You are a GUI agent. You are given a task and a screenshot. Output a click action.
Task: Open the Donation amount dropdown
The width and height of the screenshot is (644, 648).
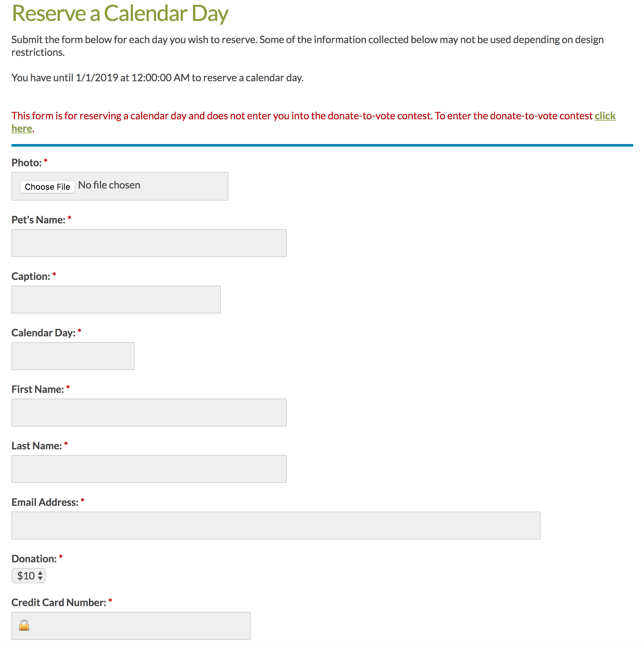(29, 576)
